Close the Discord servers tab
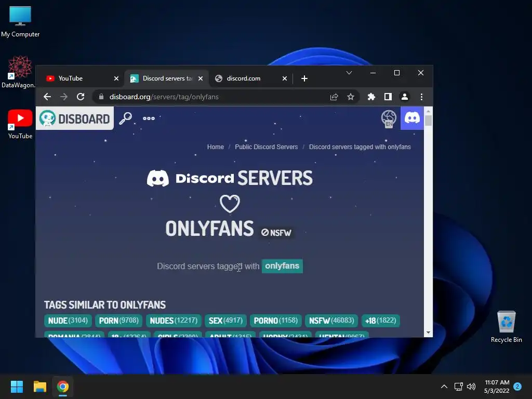This screenshot has width=532, height=399. [201, 78]
